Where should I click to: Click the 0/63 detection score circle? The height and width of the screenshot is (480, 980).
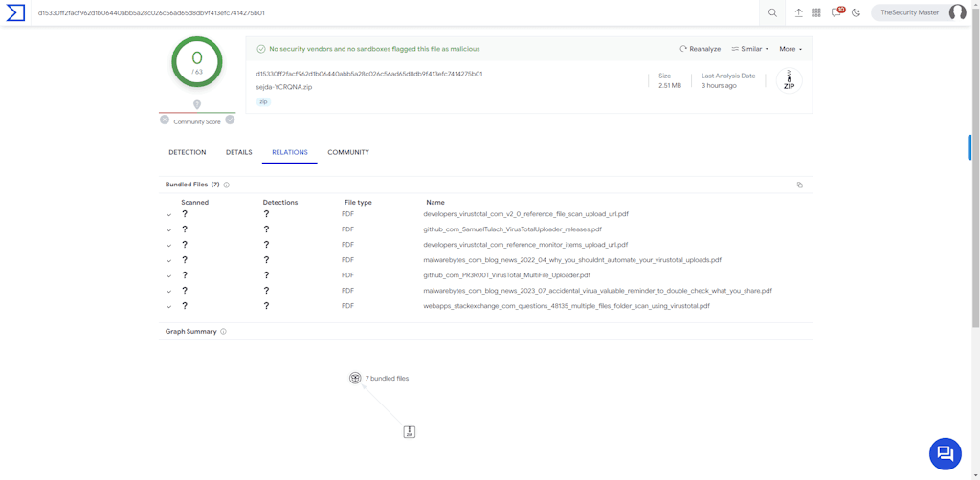197,62
